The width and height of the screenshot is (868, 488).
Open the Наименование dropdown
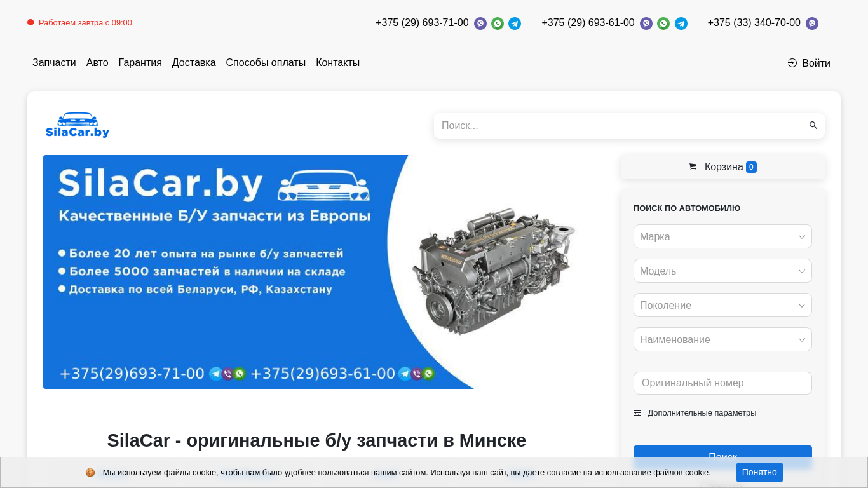coord(722,339)
